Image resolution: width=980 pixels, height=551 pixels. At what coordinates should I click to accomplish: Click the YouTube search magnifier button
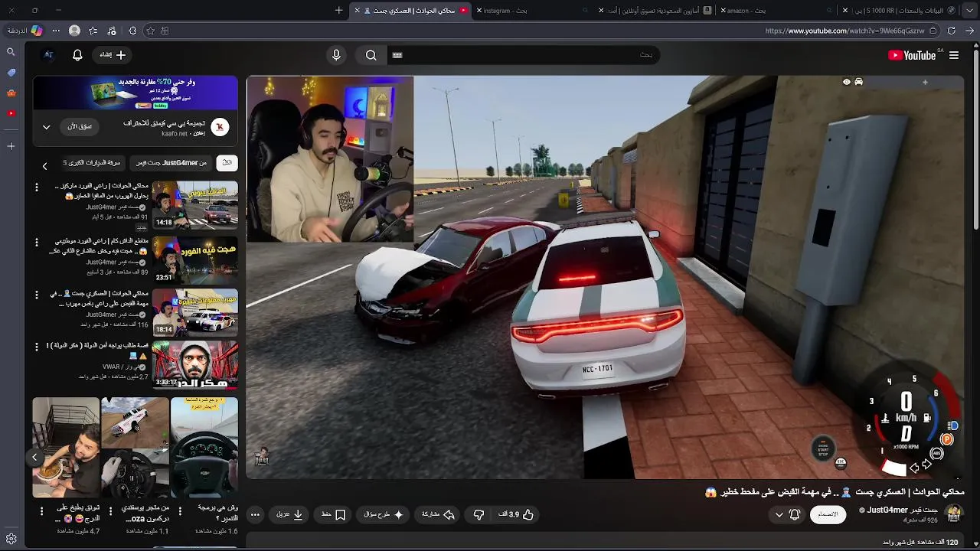[x=371, y=55]
